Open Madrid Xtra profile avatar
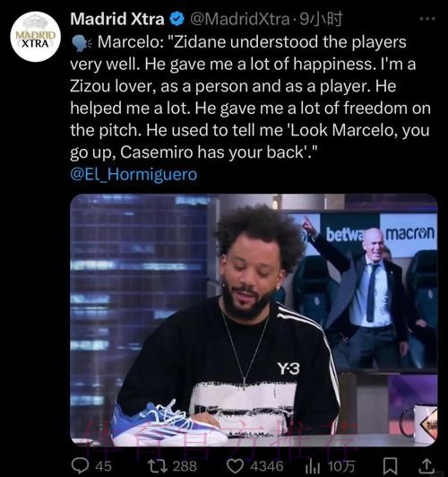The width and height of the screenshot is (448, 477). point(36,37)
